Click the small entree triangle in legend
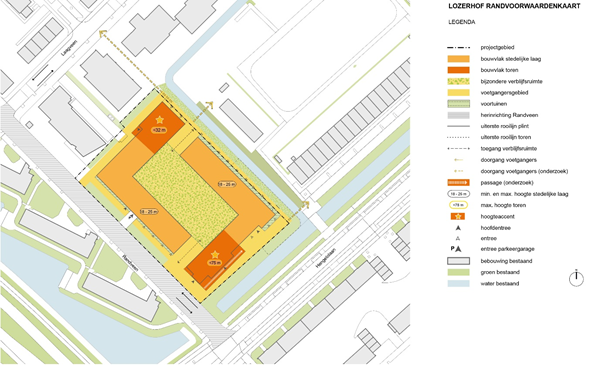The width and height of the screenshot is (592, 365). pyautogui.click(x=458, y=239)
